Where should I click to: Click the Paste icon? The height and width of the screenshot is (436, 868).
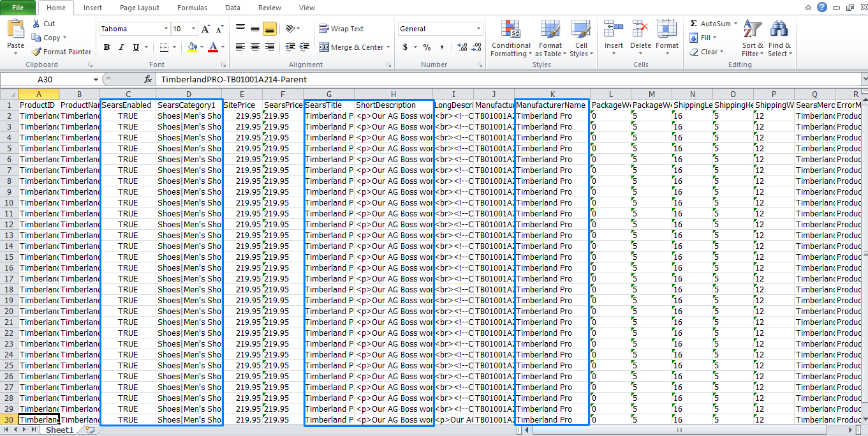point(15,29)
